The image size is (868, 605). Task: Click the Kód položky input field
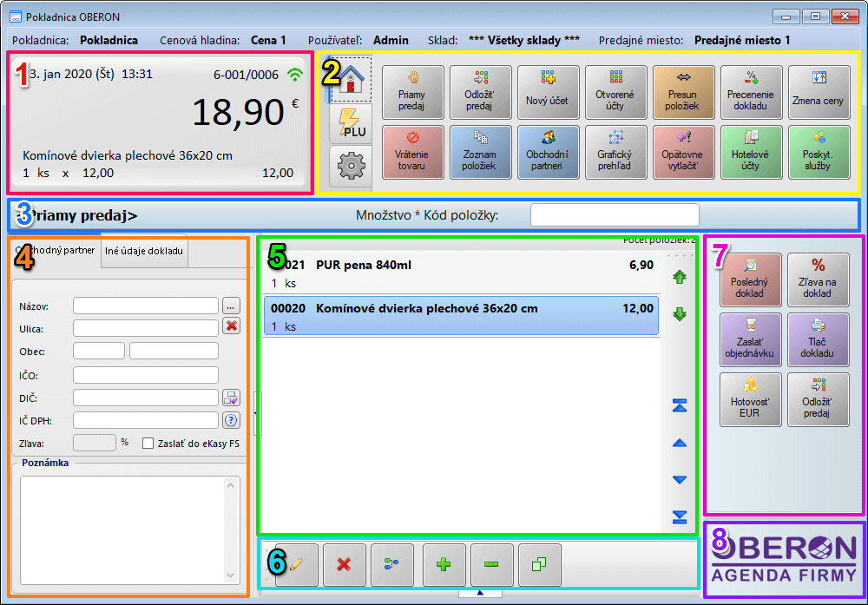point(614,215)
